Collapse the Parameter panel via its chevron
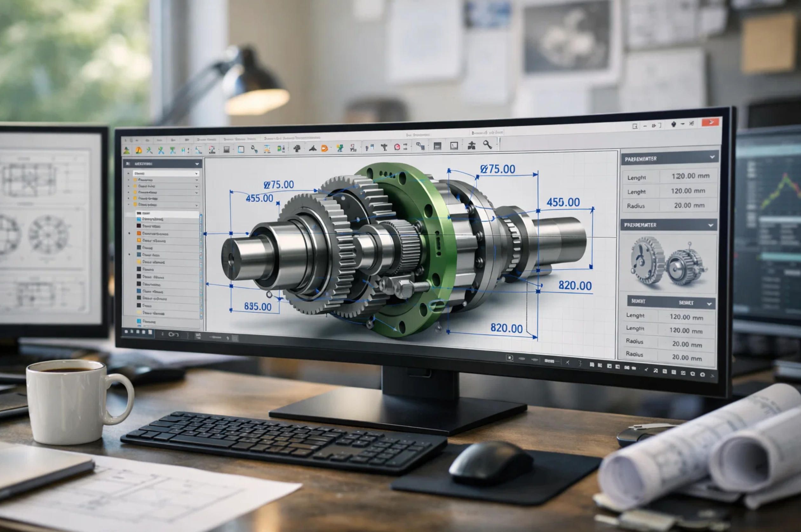 point(712,158)
